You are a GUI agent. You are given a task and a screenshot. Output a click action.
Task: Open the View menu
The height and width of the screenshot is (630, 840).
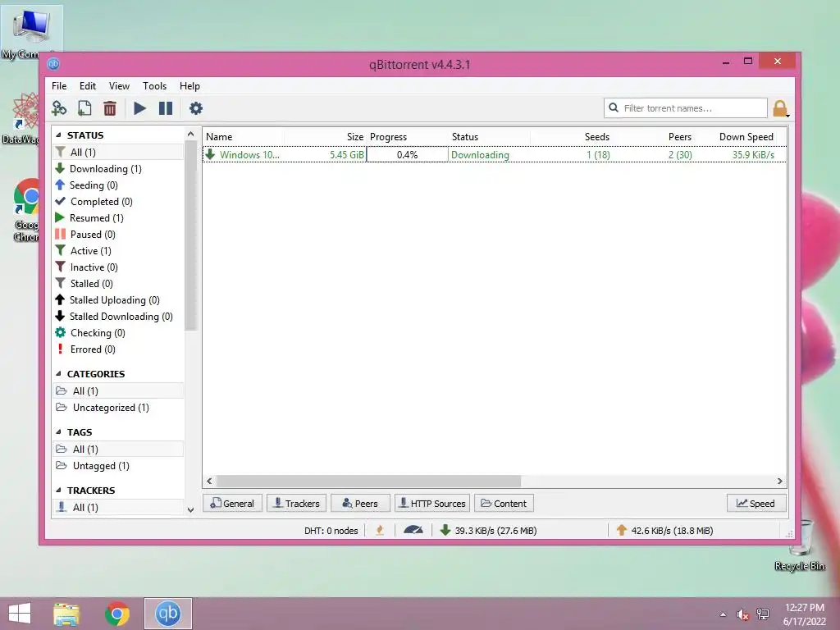119,85
